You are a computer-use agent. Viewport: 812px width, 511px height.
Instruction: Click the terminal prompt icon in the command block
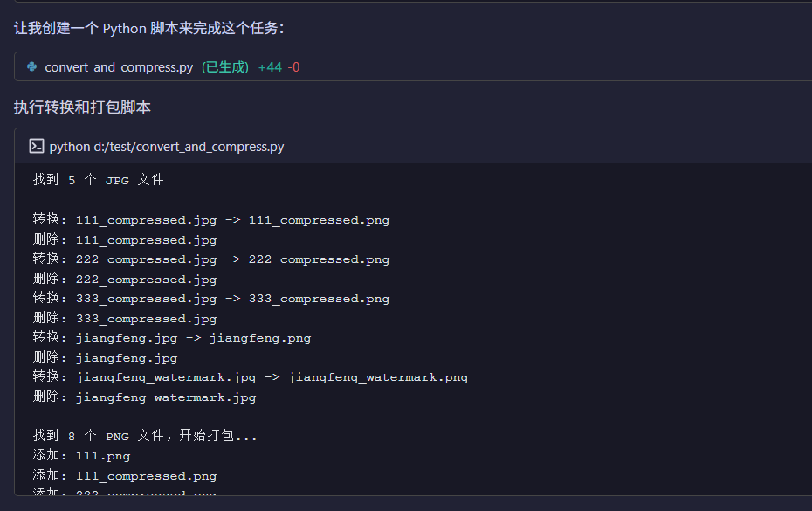click(x=37, y=146)
